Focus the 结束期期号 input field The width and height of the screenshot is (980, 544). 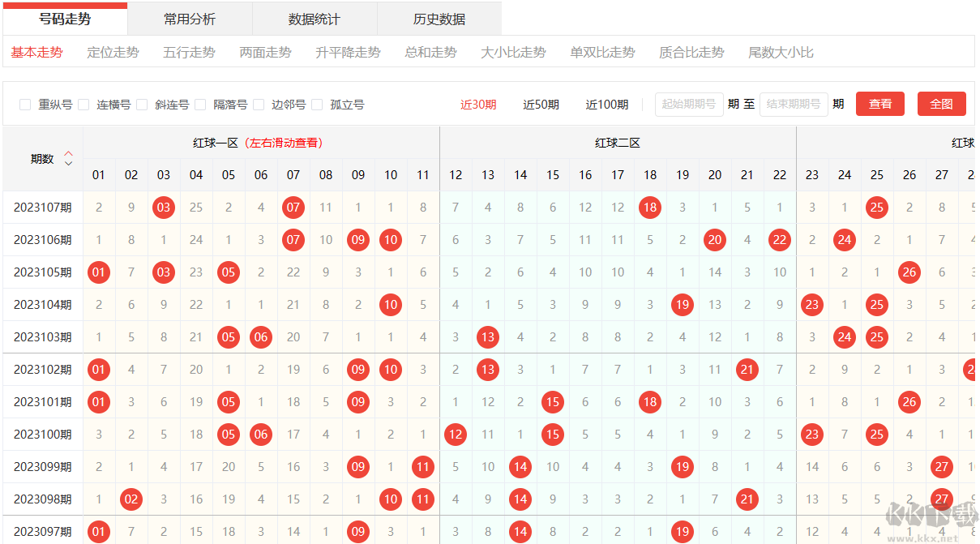click(794, 104)
